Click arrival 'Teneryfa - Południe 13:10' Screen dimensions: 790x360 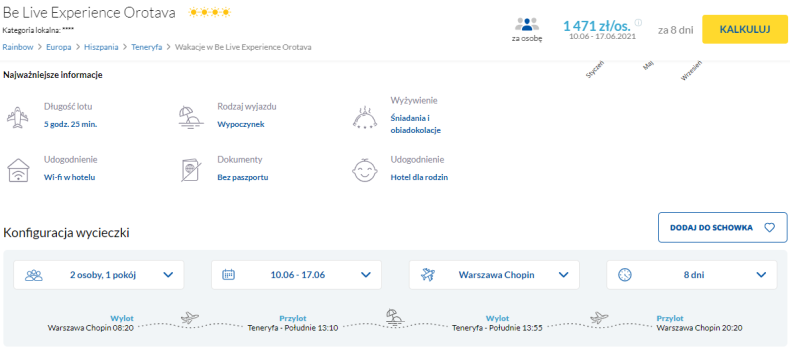[x=293, y=328]
